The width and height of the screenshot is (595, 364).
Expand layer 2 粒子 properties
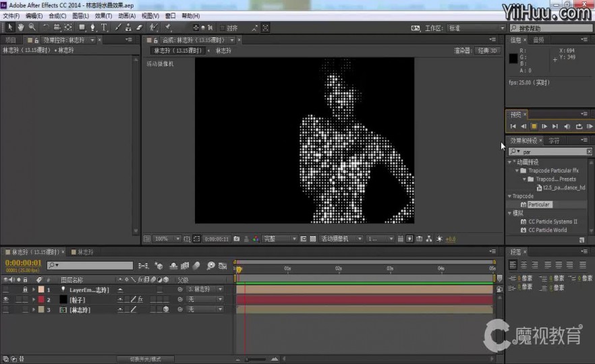tap(34, 299)
